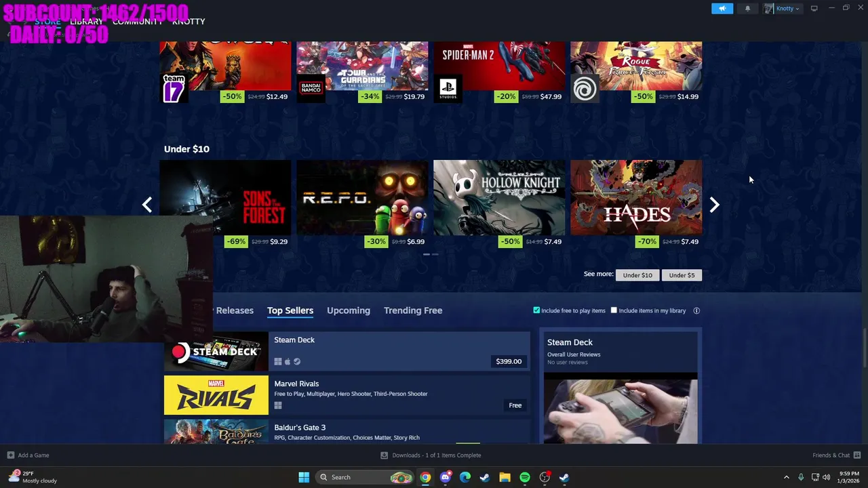868x488 pixels.
Task: Open the Steam Deck top seller row
Action: point(347,351)
